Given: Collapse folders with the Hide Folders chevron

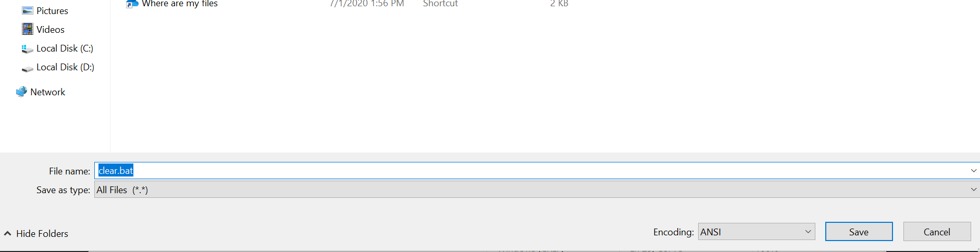Looking at the screenshot, I should (x=8, y=233).
